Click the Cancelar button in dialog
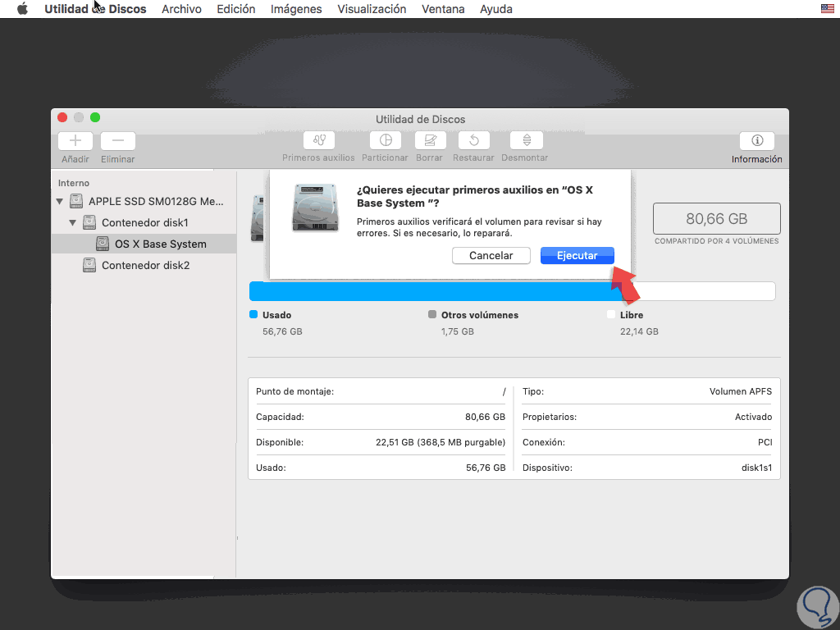This screenshot has width=840, height=630. [491, 256]
